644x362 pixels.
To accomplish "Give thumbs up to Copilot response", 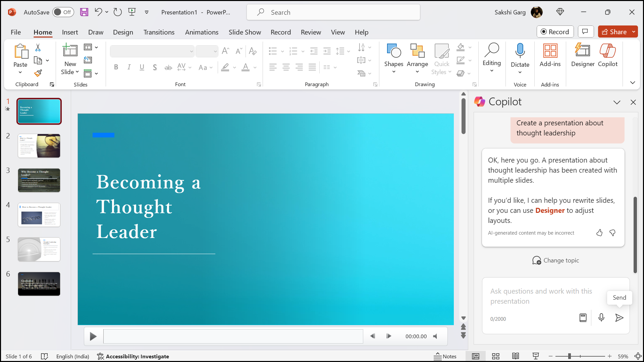I will pyautogui.click(x=599, y=233).
